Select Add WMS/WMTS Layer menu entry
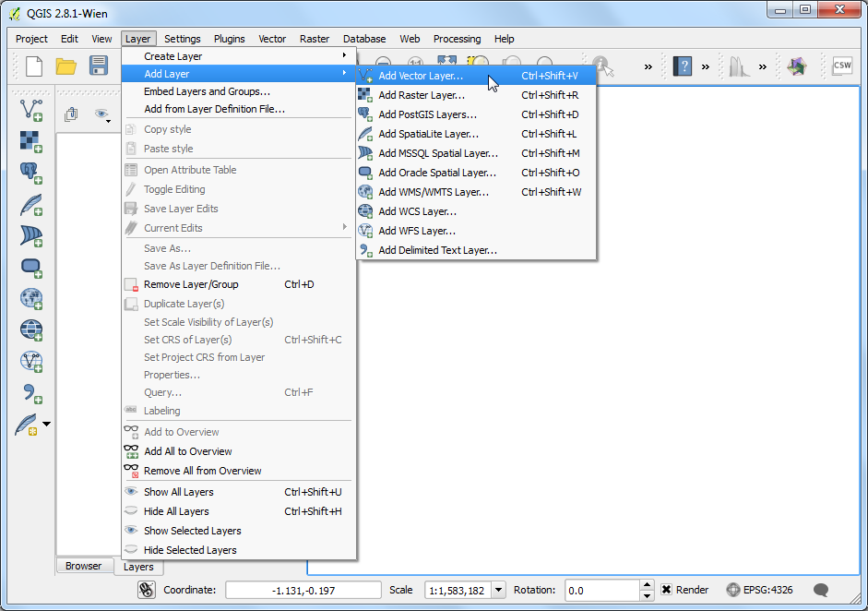This screenshot has height=611, width=868. tap(433, 192)
